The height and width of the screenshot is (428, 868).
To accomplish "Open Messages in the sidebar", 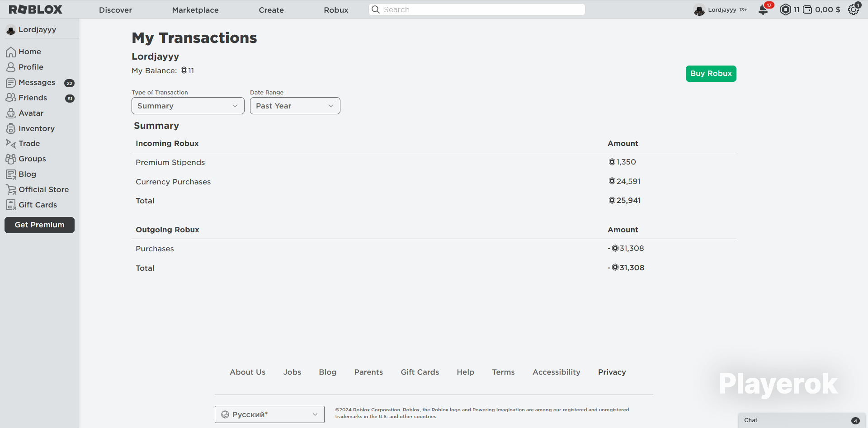I will (x=37, y=82).
